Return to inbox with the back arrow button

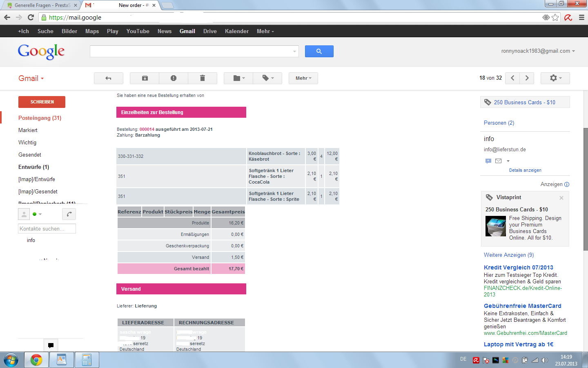click(x=109, y=78)
